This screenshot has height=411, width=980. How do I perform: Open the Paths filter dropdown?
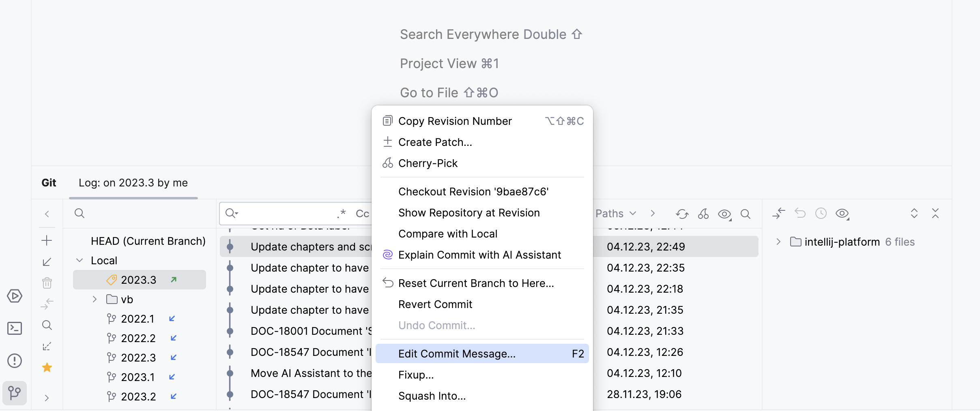point(615,214)
